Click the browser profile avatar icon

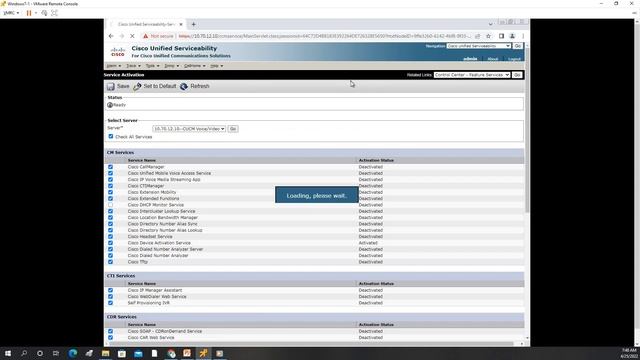512,36
